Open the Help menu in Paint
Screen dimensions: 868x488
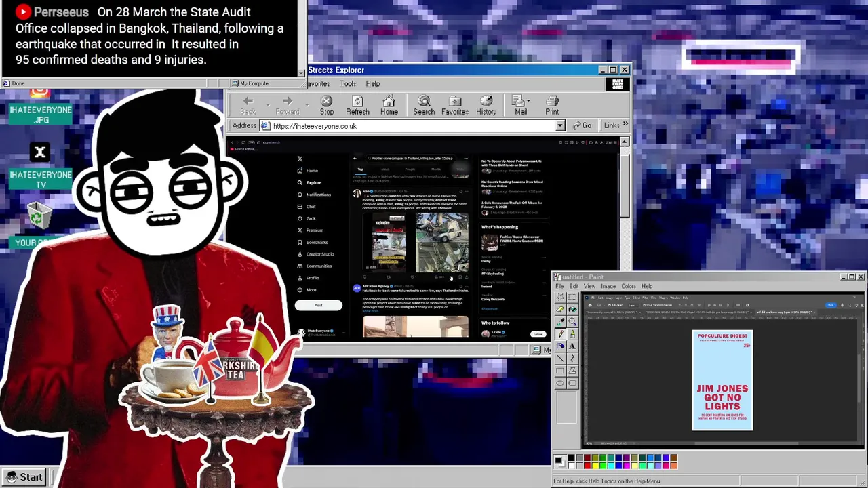coord(647,286)
